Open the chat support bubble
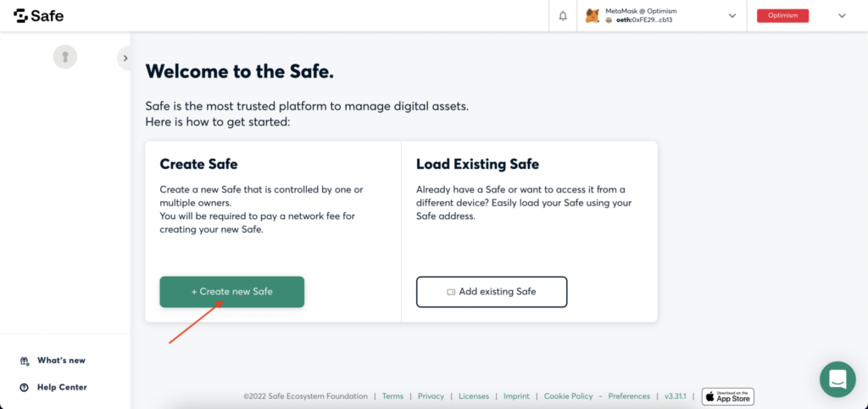Viewport: 868px width, 409px height. [837, 378]
